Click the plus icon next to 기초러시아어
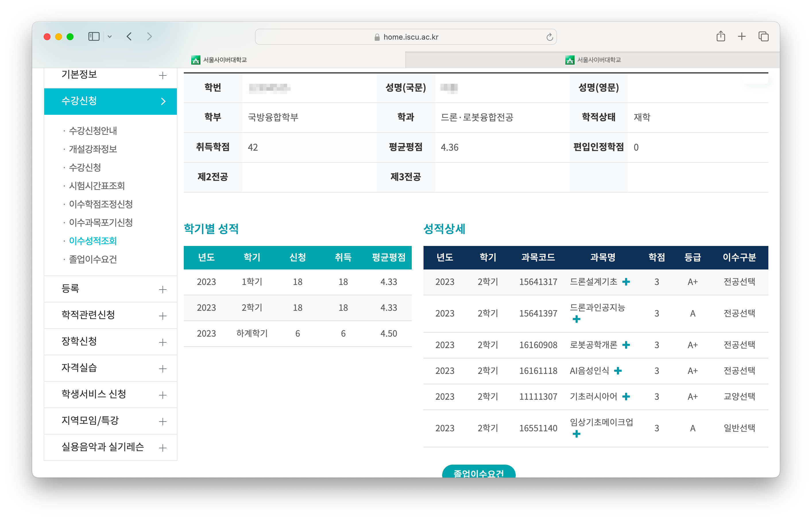Viewport: 812px width, 520px height. pyautogui.click(x=626, y=396)
